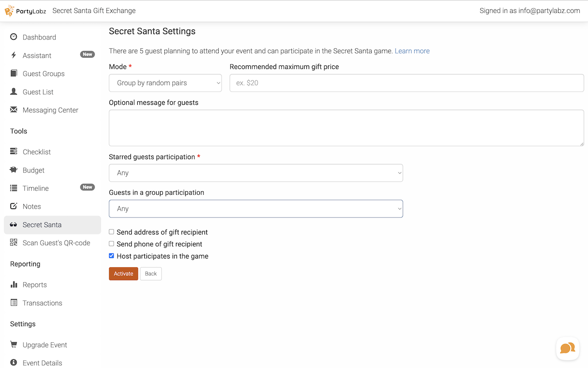Click the Reports bar chart icon
Screen dimensions: 588x368
(x=14, y=285)
